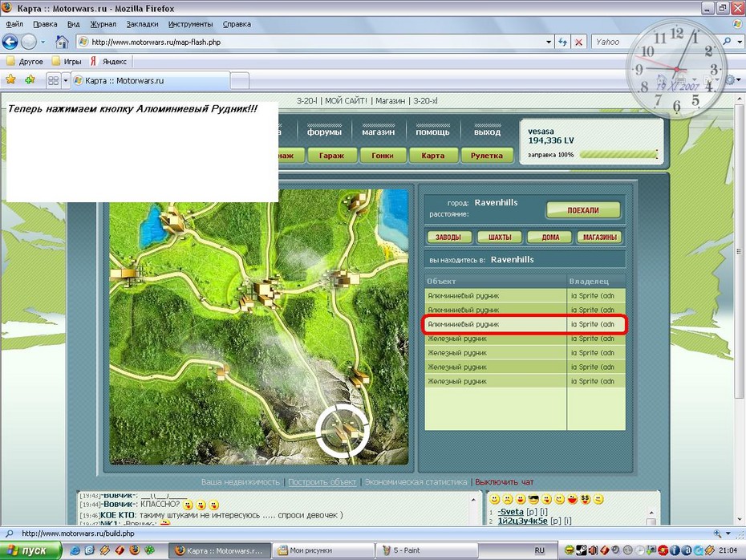Insert the $$ emoticon in chat
Screen dimensions: 746x560
click(586, 499)
